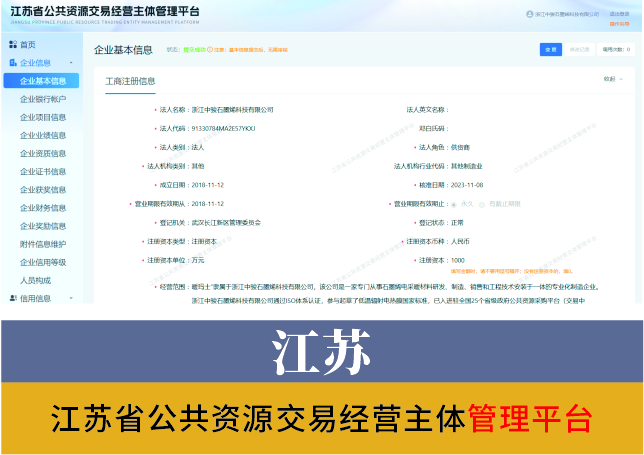Image resolution: width=644 pixels, height=455 pixels.
Task: Click the blue 变更 button
Action: point(551,50)
